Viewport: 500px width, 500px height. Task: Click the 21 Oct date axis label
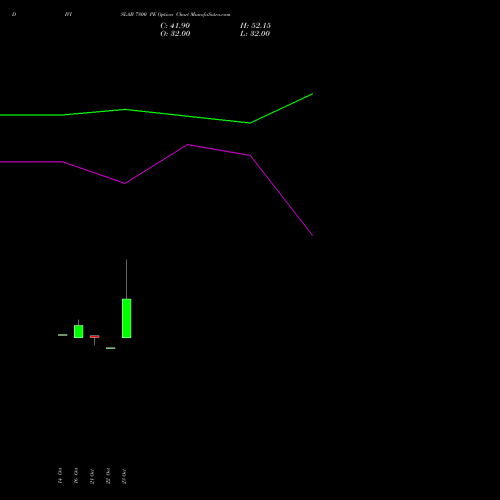(x=92, y=476)
